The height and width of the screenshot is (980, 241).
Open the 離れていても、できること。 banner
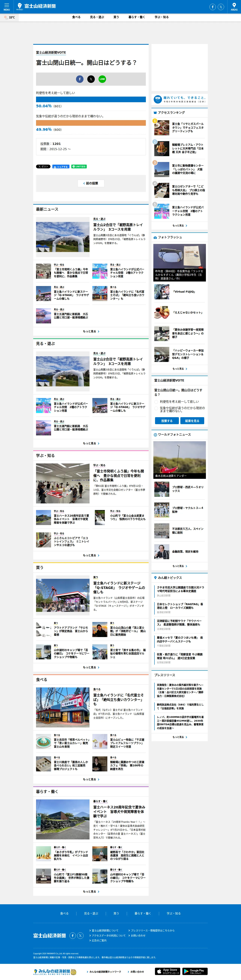(180, 100)
